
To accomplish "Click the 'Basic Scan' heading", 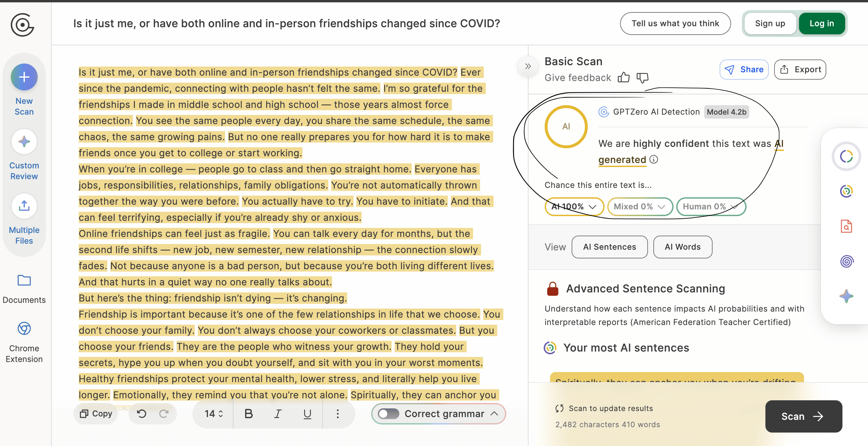I will pyautogui.click(x=573, y=61).
